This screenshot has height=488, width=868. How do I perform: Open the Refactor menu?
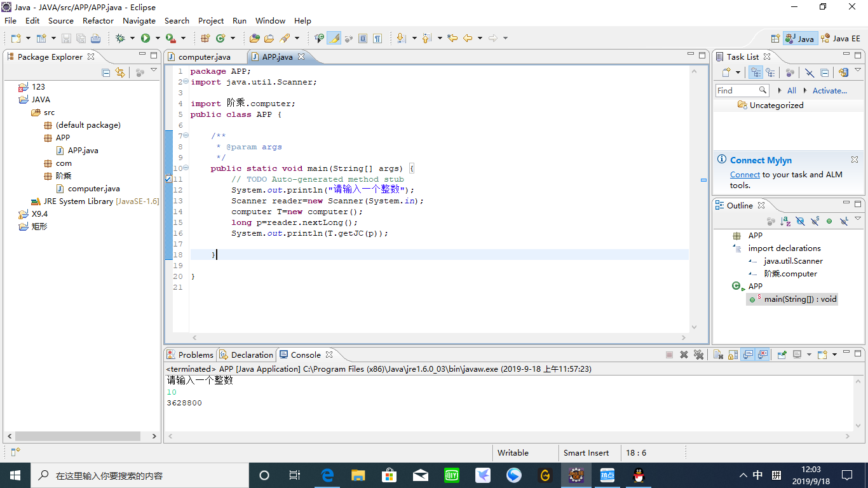[x=98, y=20]
